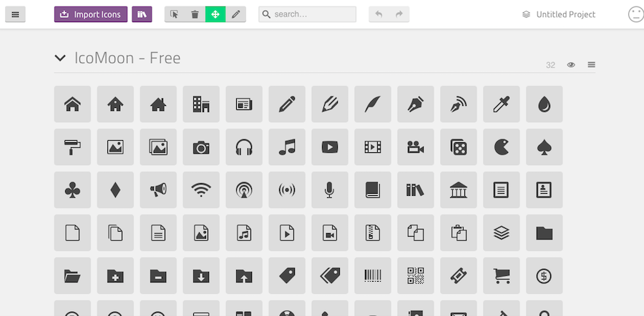
Task: Select the microphone icon
Action: [329, 190]
